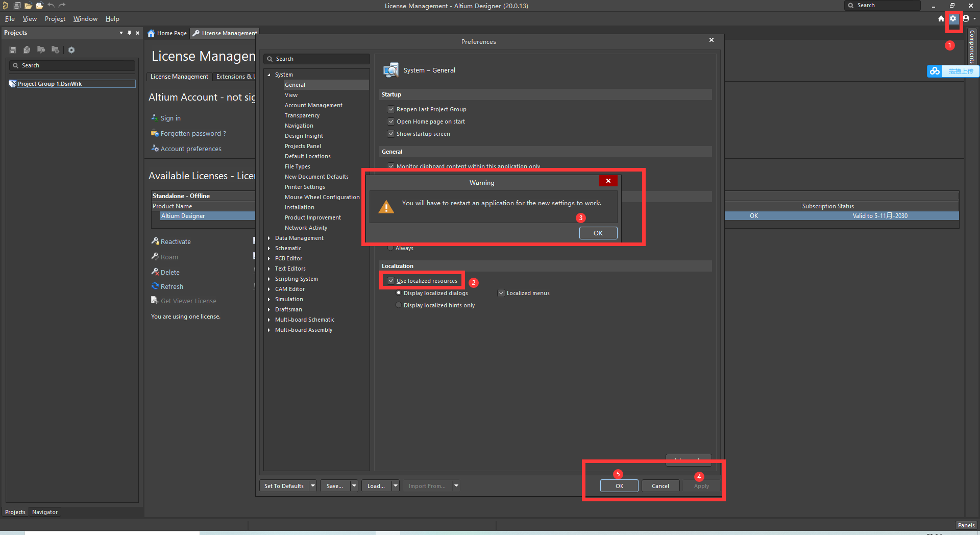Close the Preferences dialog with X
The width and height of the screenshot is (980, 535).
tap(712, 40)
